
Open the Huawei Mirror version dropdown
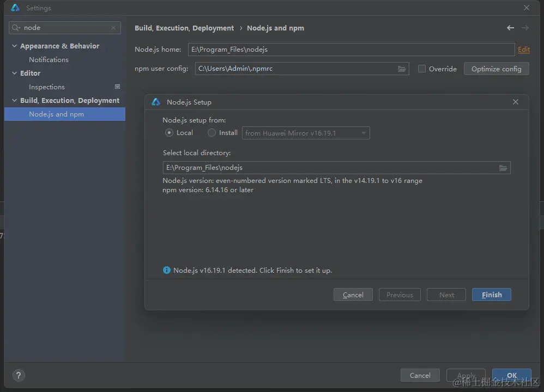306,133
